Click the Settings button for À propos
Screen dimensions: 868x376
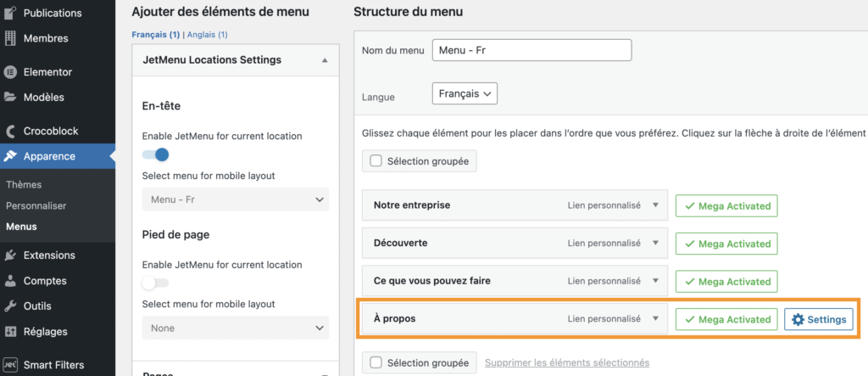click(818, 319)
